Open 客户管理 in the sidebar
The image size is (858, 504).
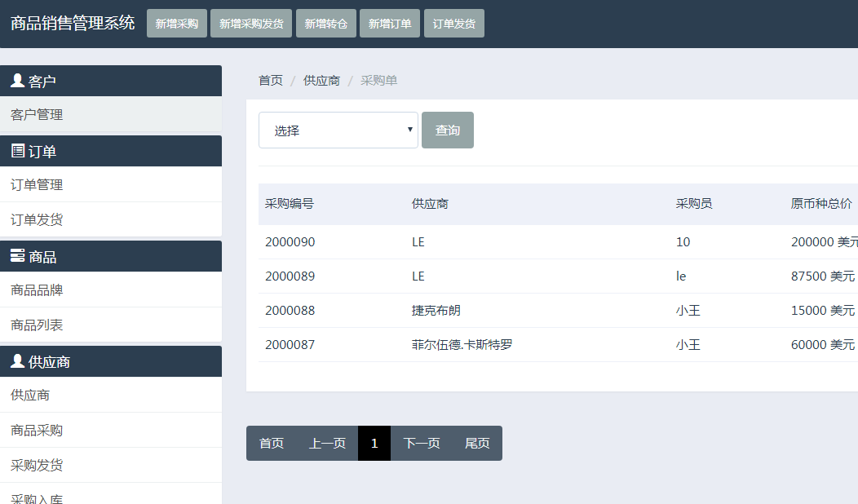point(37,115)
